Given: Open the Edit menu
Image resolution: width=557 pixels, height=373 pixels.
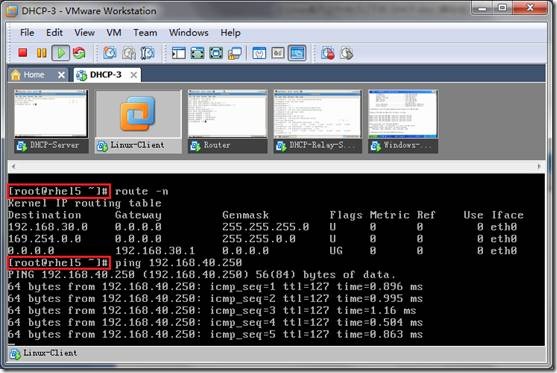Looking at the screenshot, I should pos(54,33).
